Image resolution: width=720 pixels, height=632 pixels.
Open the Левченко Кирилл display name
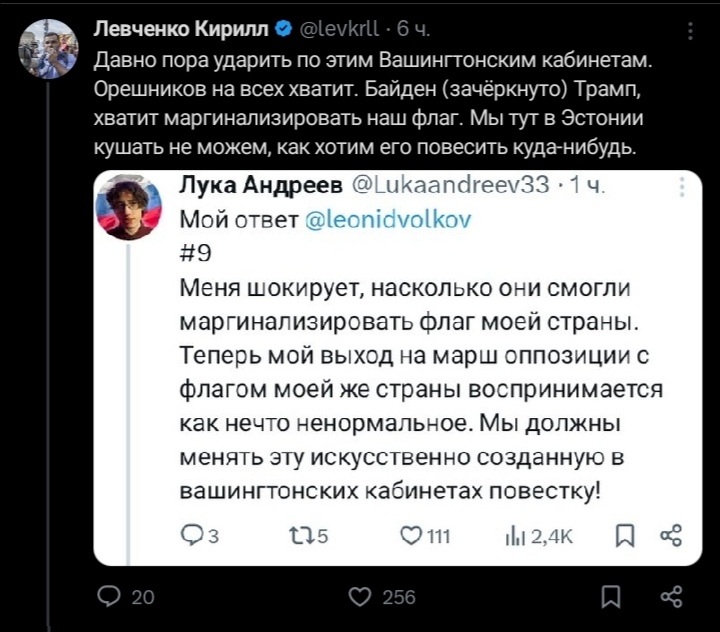tap(181, 29)
